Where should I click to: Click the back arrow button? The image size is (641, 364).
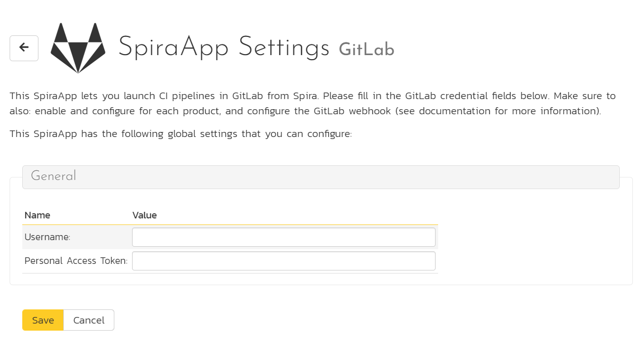24,48
